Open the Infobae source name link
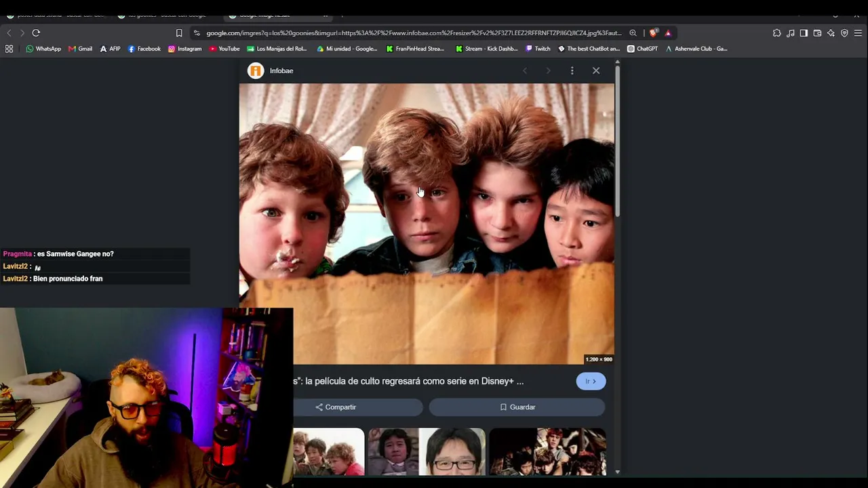Viewport: 868px width, 488px height. [x=281, y=70]
